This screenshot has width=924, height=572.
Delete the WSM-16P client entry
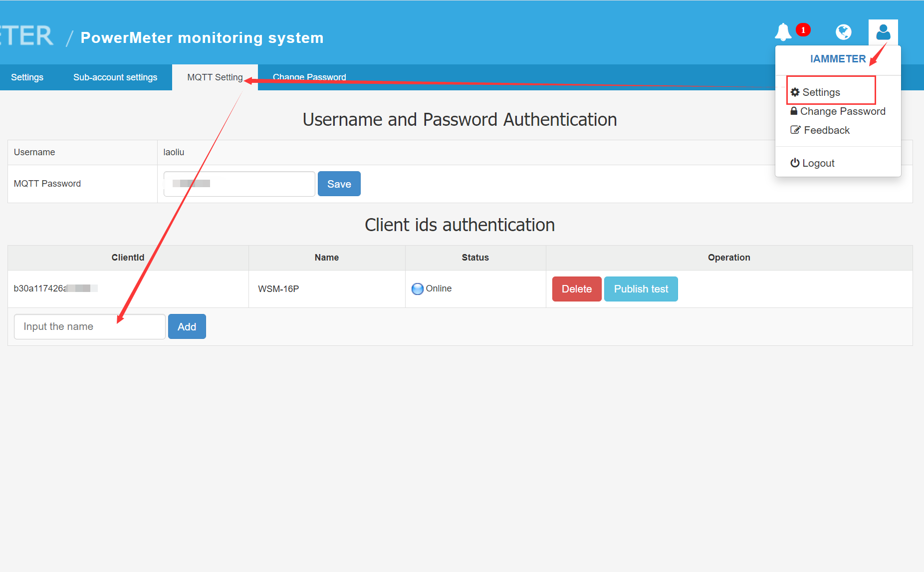coord(576,289)
